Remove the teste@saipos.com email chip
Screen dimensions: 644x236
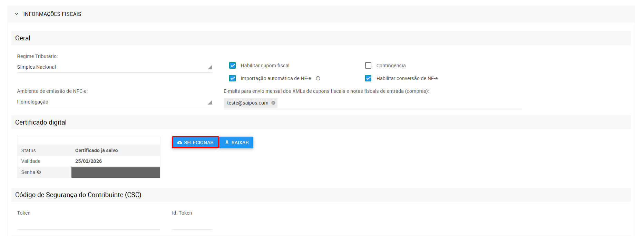[x=273, y=103]
